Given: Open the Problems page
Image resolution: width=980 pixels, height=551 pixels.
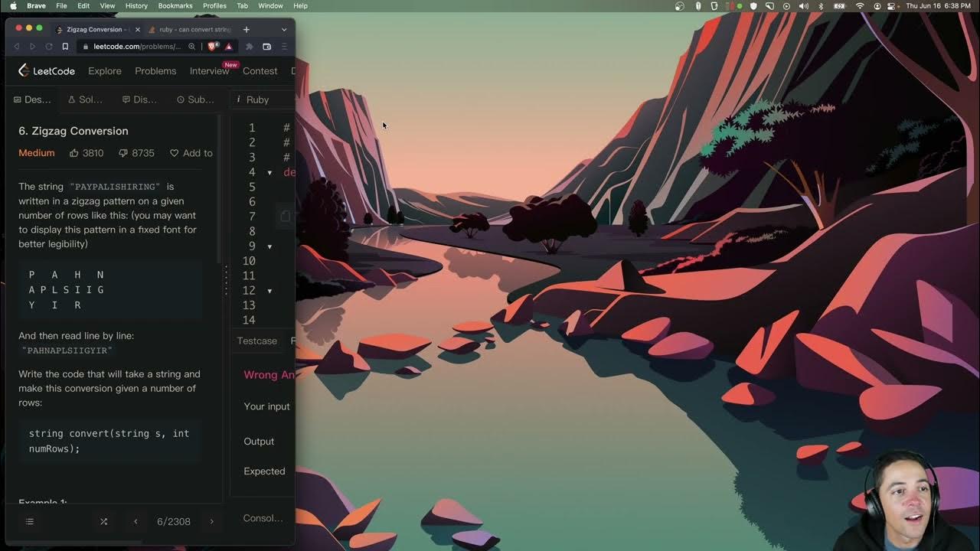Looking at the screenshot, I should click(155, 70).
